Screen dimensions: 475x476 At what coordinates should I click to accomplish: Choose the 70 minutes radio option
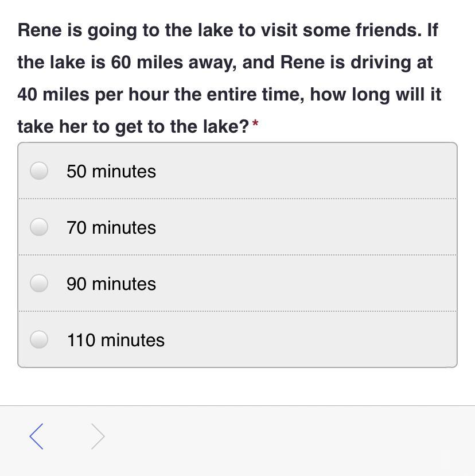coord(39,227)
